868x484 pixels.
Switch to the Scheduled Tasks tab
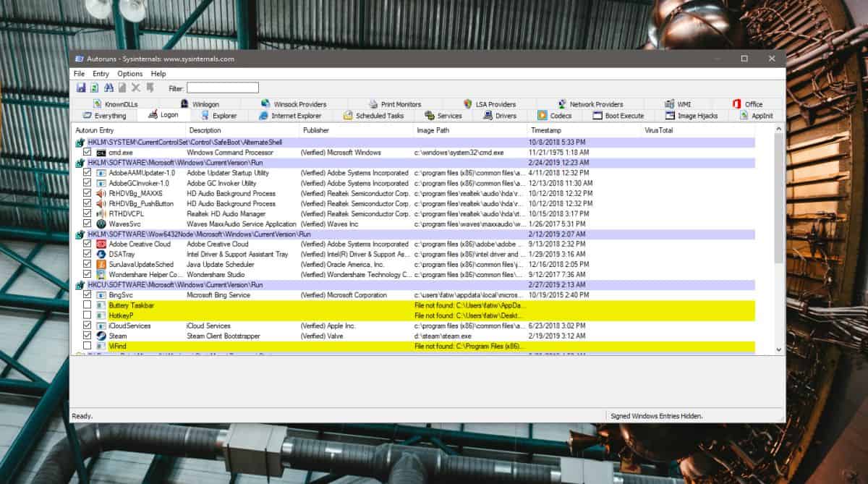click(373, 116)
